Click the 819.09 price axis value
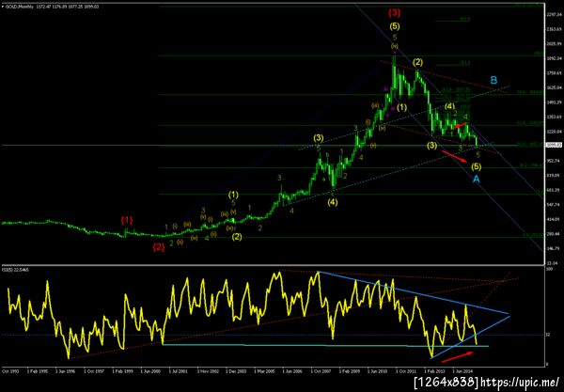 [x=553, y=176]
